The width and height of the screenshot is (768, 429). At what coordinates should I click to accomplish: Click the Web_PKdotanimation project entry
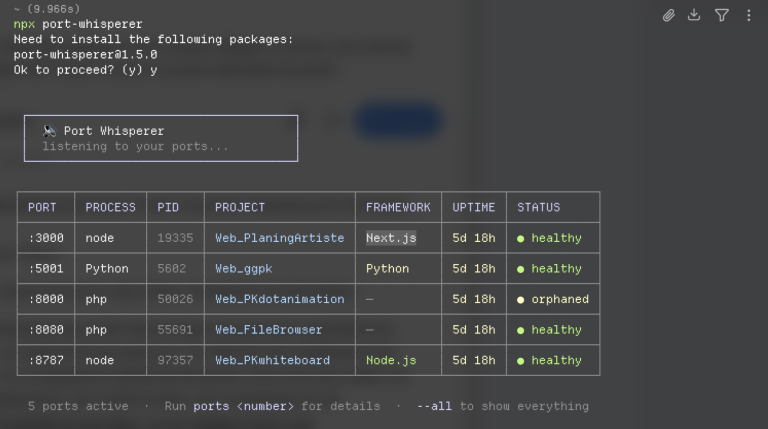(280, 299)
